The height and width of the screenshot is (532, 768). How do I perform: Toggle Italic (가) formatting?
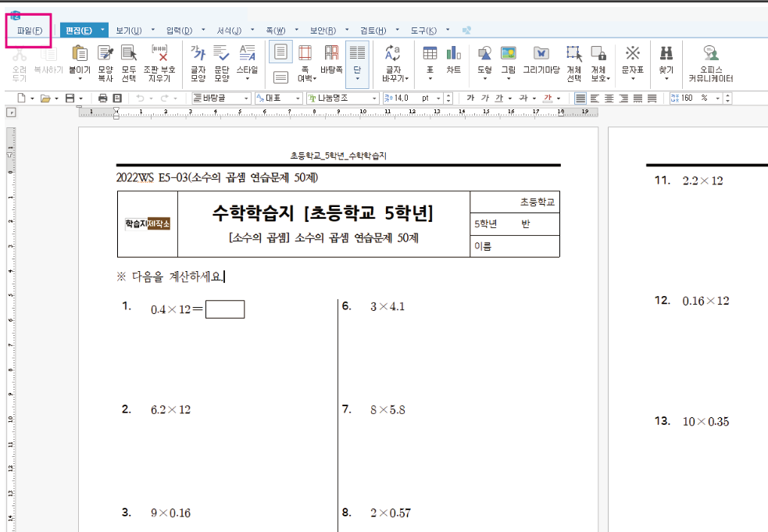pyautogui.click(x=485, y=98)
